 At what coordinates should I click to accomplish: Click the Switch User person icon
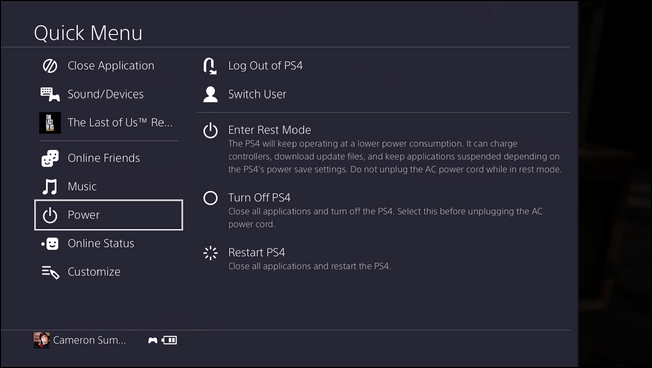click(x=210, y=94)
